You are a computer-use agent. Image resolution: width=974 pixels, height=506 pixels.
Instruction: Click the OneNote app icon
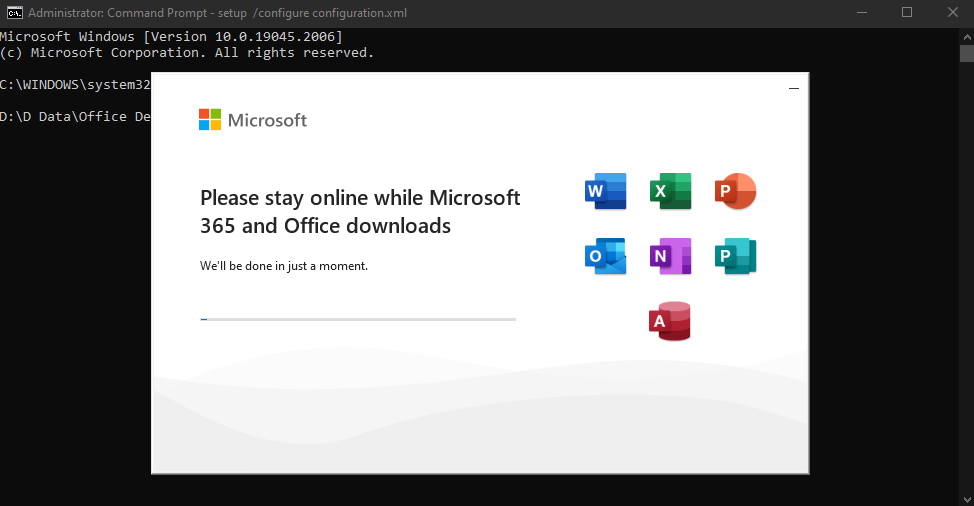click(x=670, y=256)
